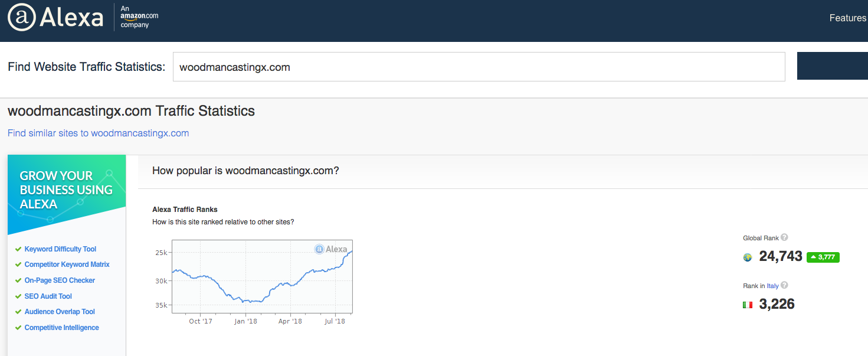Screen dimensions: 868x356
Task: Open the Competitor Keyword Matrix link
Action: (x=67, y=264)
